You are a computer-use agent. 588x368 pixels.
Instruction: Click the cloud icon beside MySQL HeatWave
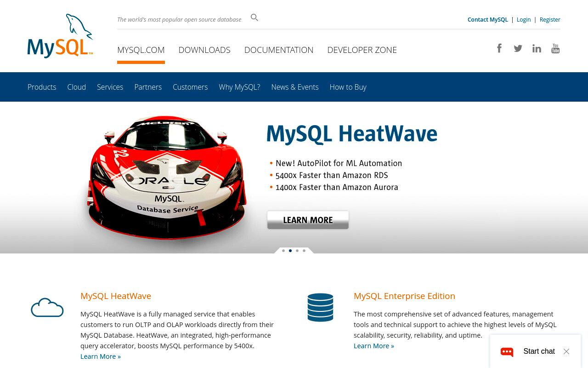(x=47, y=308)
